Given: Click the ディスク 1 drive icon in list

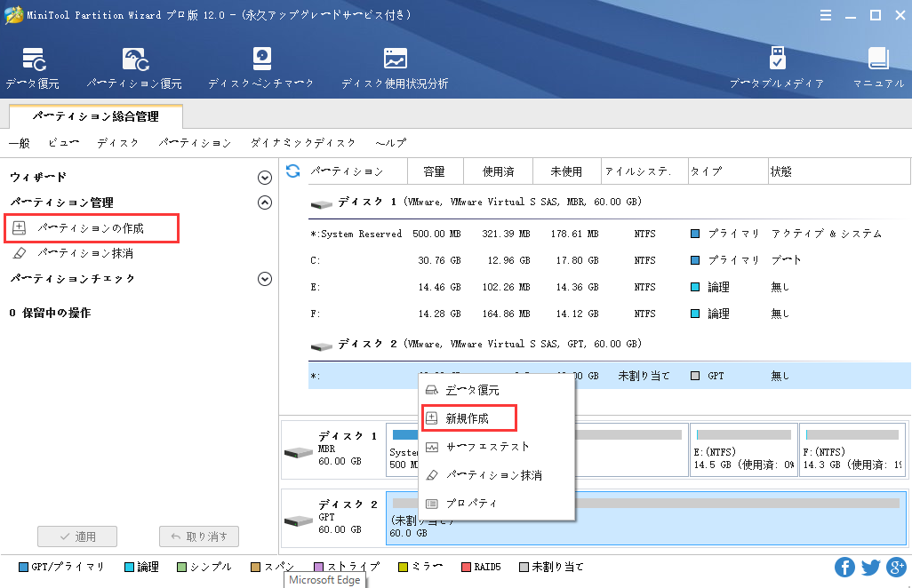Looking at the screenshot, I should click(321, 204).
